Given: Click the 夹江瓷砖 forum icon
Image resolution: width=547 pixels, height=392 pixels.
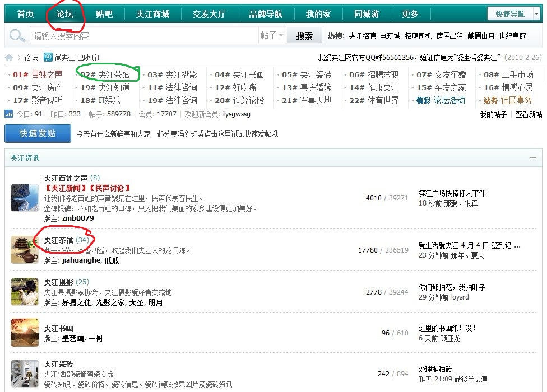Looking at the screenshot, I should (x=25, y=374).
